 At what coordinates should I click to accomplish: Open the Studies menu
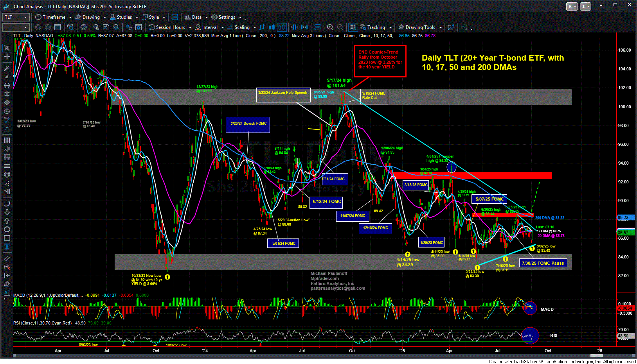(124, 17)
